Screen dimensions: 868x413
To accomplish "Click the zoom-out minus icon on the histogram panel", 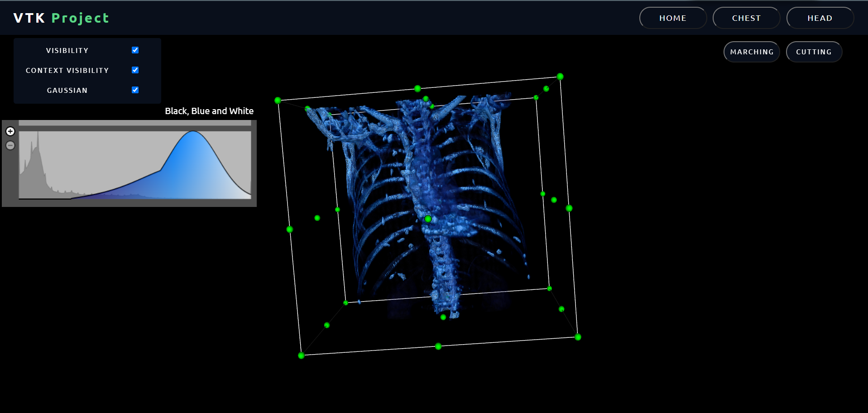I will click(10, 145).
